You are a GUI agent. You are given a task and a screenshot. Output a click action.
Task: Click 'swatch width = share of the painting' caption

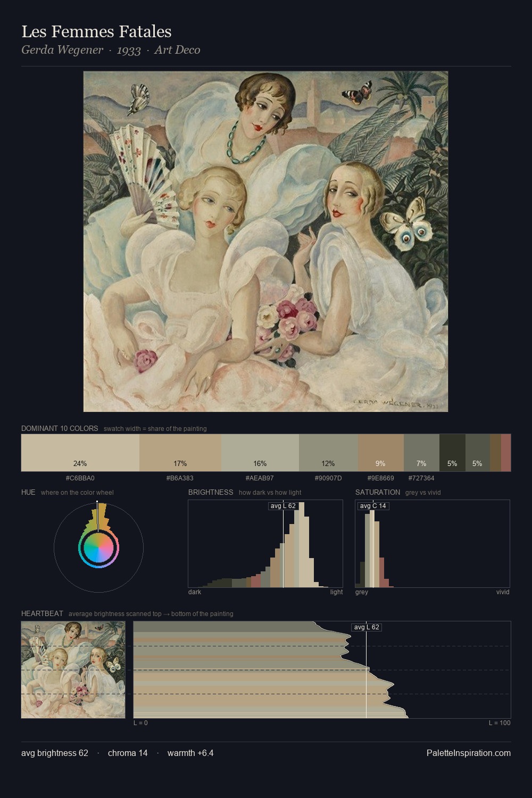(155, 429)
